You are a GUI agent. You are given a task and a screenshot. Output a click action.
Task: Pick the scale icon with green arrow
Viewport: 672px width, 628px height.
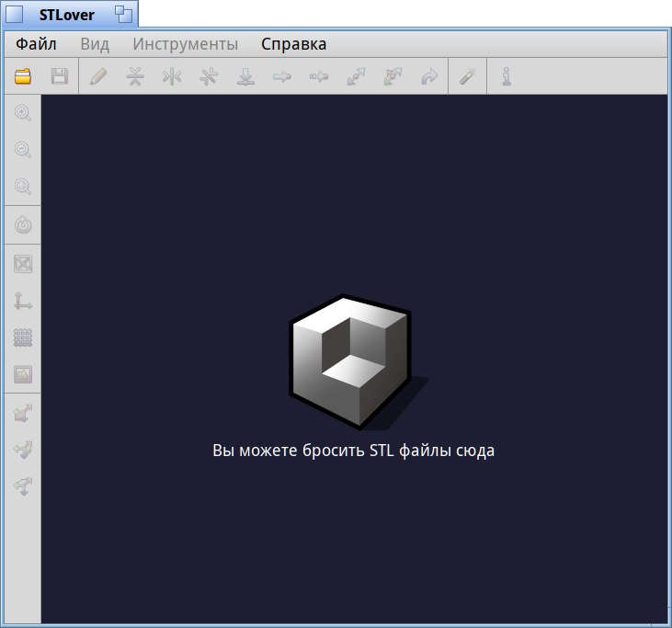tap(393, 76)
